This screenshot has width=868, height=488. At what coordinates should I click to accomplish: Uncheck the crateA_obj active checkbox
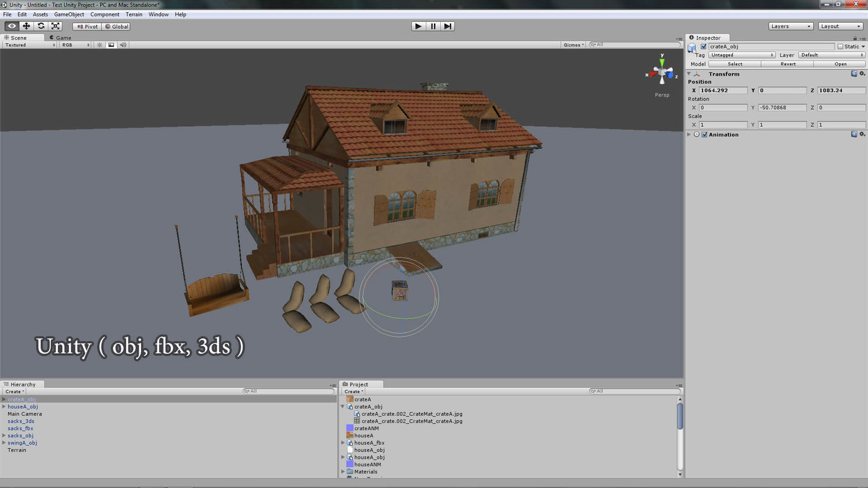pos(703,46)
